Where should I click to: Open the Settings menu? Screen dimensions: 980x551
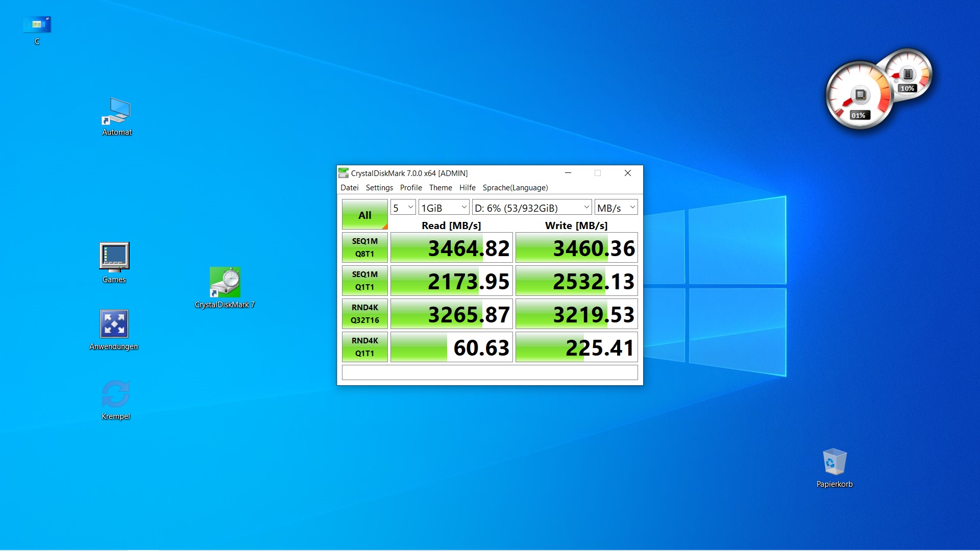(x=379, y=188)
